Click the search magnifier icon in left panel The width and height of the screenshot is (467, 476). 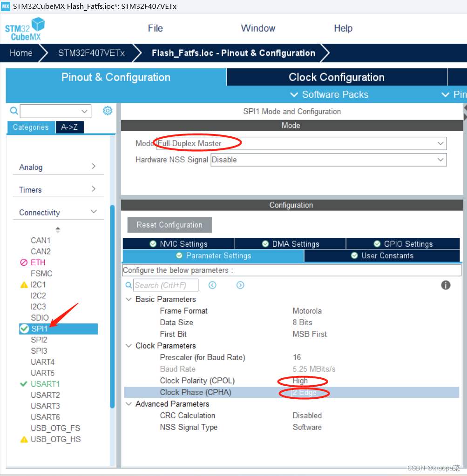point(14,111)
